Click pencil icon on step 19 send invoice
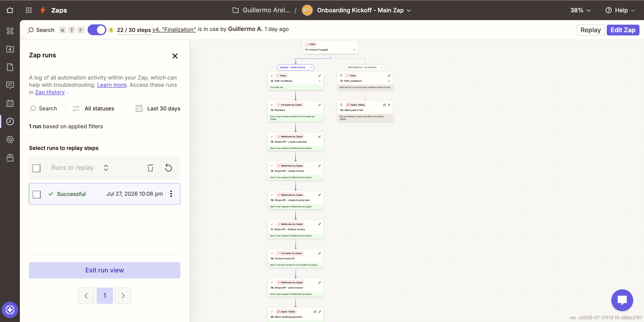The image size is (644, 322). (319, 283)
